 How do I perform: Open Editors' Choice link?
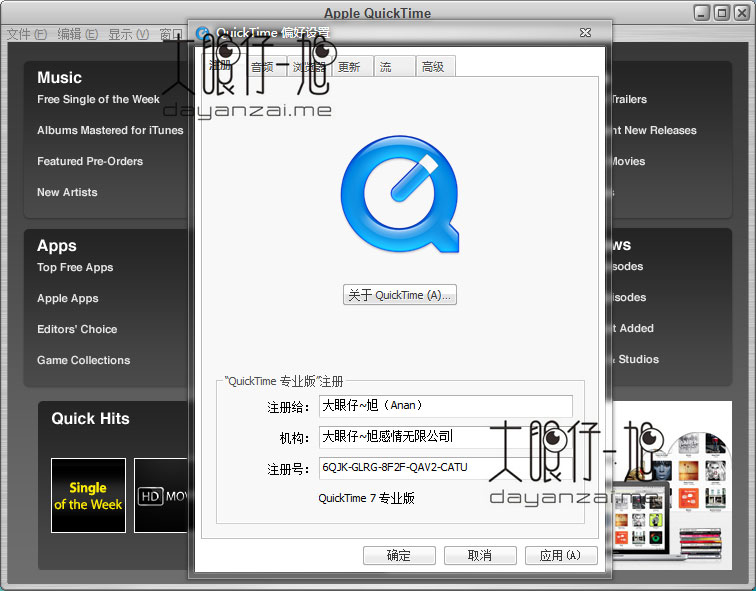click(x=77, y=329)
